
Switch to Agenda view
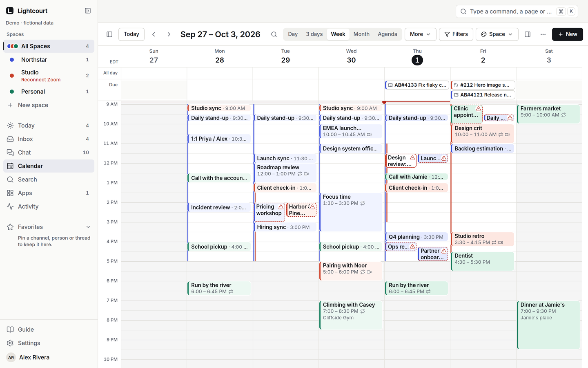[388, 34]
